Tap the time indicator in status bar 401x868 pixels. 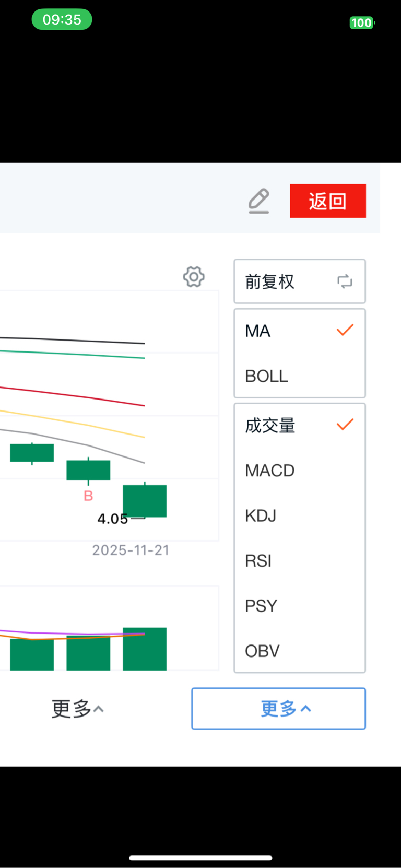(62, 20)
